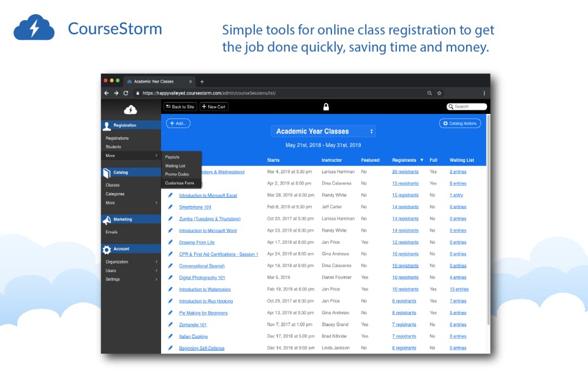Expand the Catalog More submenu

131,203
